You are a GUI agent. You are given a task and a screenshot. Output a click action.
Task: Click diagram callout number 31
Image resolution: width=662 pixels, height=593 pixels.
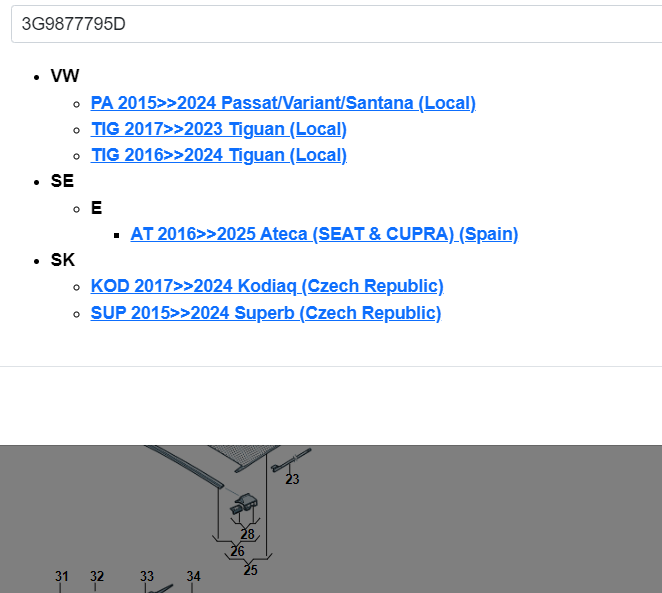click(x=62, y=577)
